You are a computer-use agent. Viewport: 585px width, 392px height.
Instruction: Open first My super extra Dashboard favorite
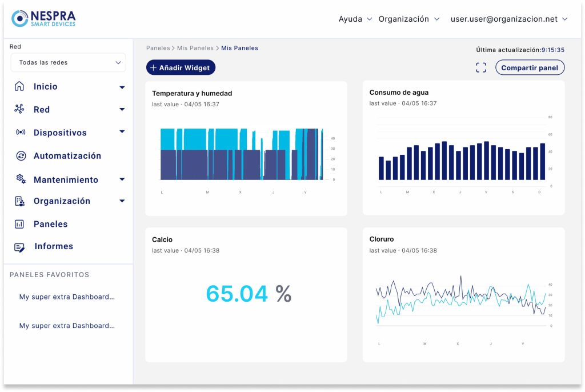click(x=67, y=297)
